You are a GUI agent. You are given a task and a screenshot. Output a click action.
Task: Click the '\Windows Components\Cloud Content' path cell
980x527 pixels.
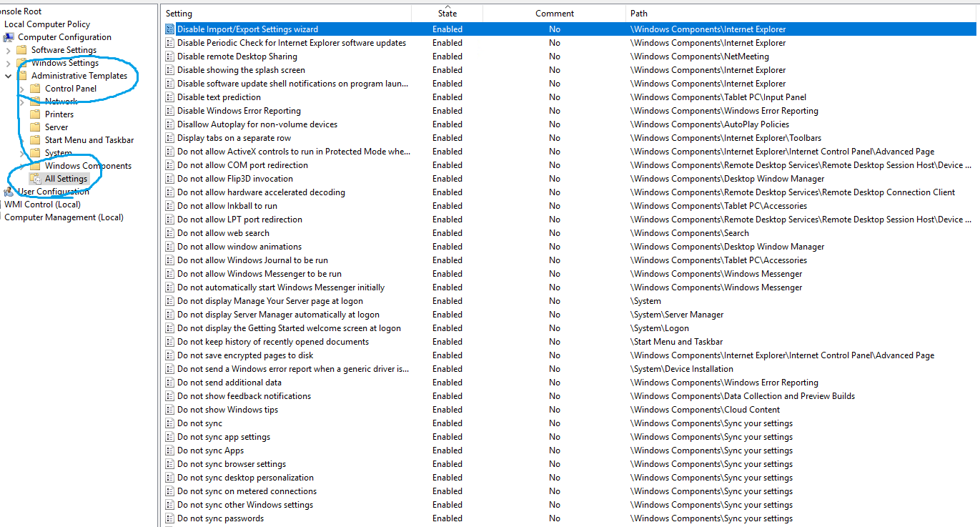point(705,410)
